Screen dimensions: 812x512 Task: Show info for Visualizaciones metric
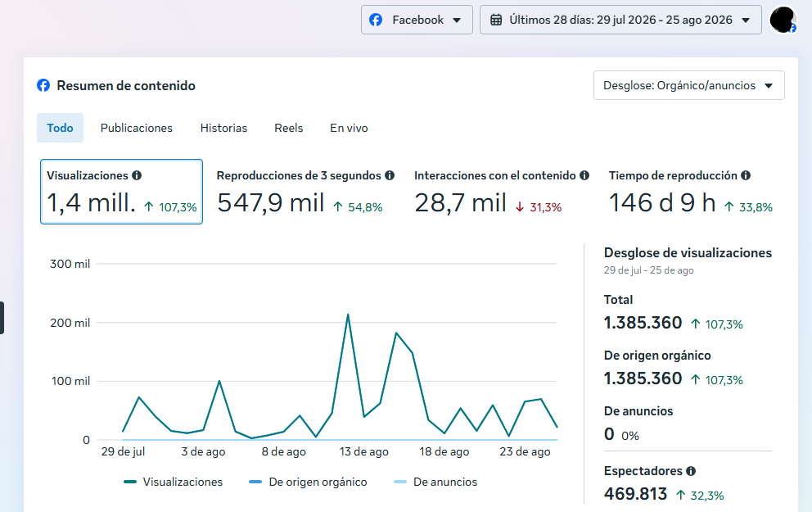137,175
